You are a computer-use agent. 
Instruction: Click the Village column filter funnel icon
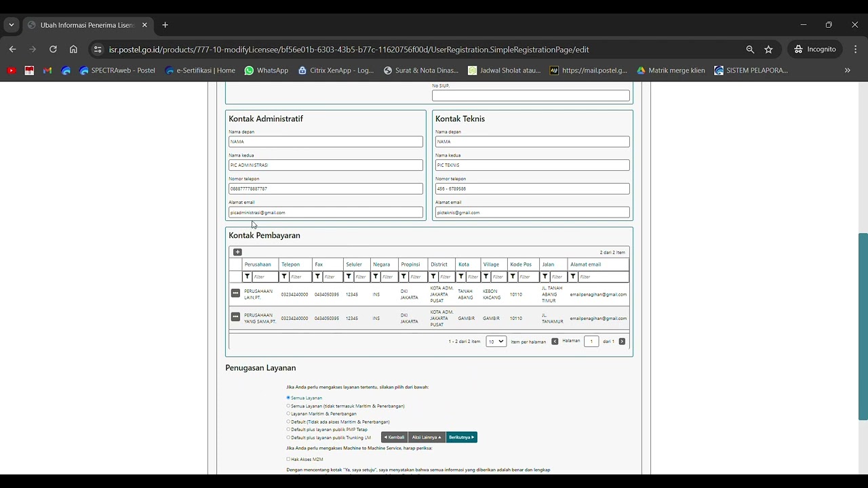(x=486, y=277)
